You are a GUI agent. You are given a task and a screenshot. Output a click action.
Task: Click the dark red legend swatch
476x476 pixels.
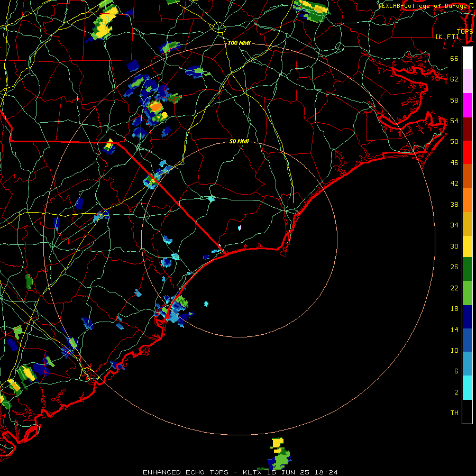coord(467,129)
